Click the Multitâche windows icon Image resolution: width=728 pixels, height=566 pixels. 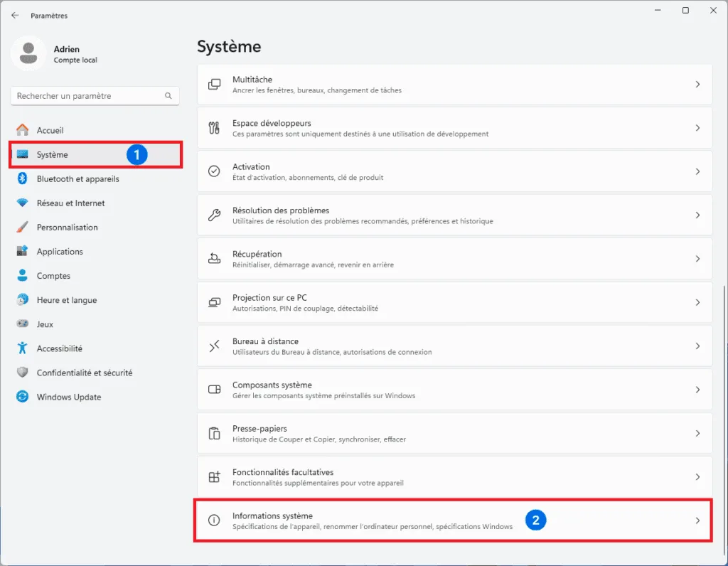click(214, 85)
